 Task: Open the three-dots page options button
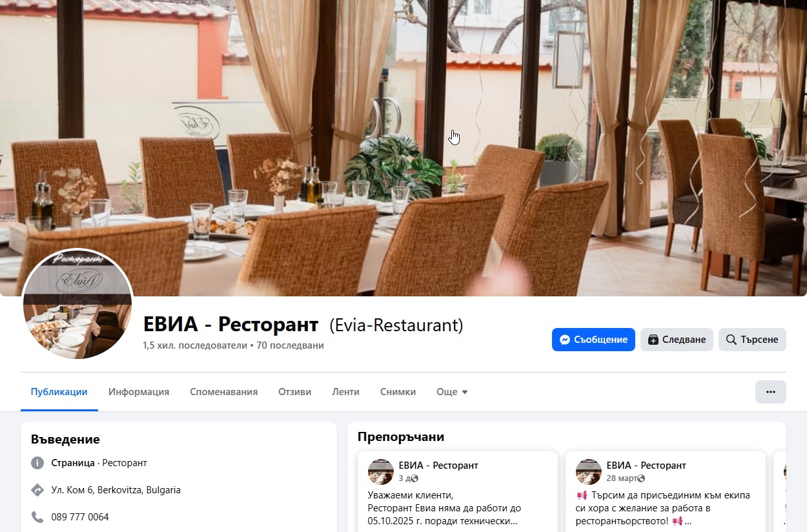point(771,392)
